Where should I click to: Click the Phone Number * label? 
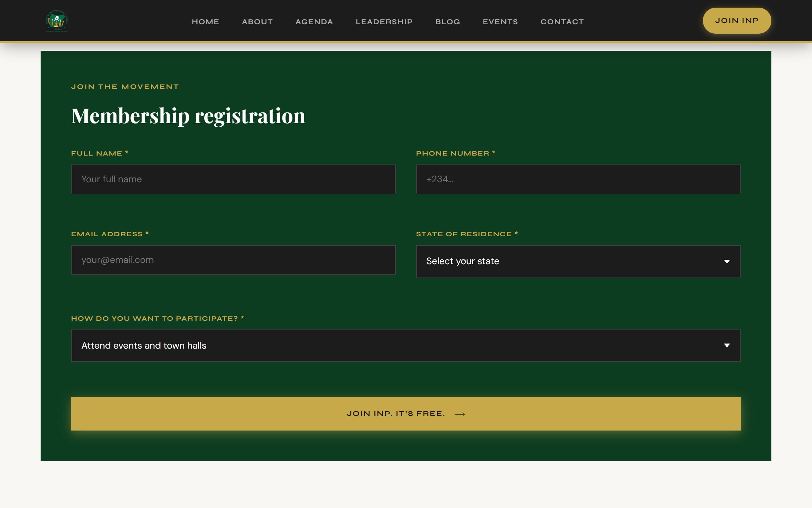coord(456,153)
